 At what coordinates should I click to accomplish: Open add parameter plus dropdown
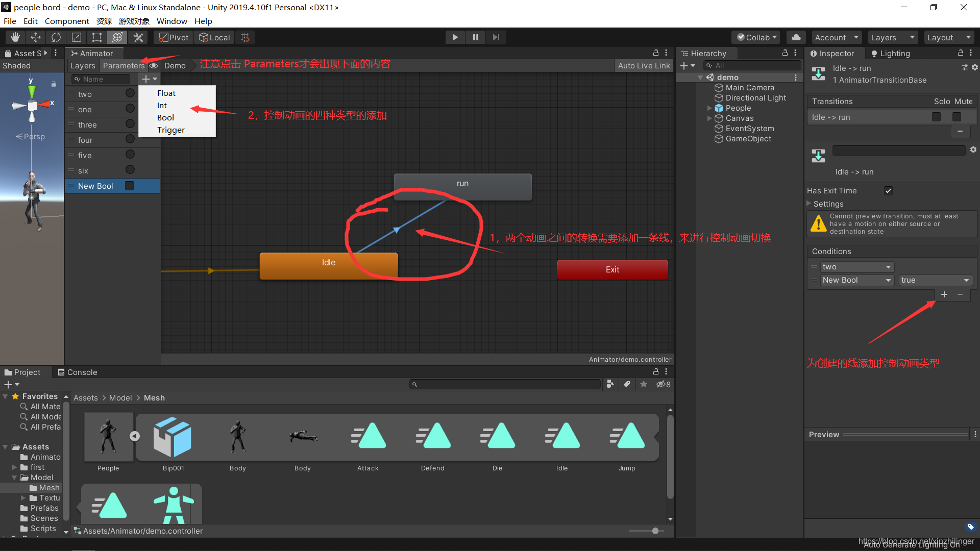click(x=150, y=79)
